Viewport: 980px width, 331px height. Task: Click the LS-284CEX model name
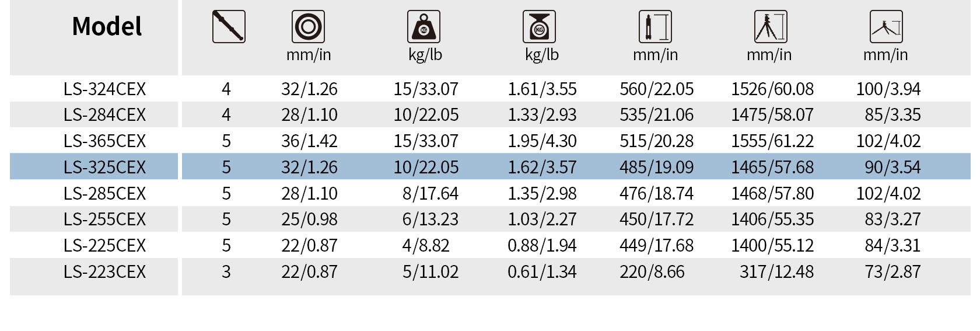point(105,114)
